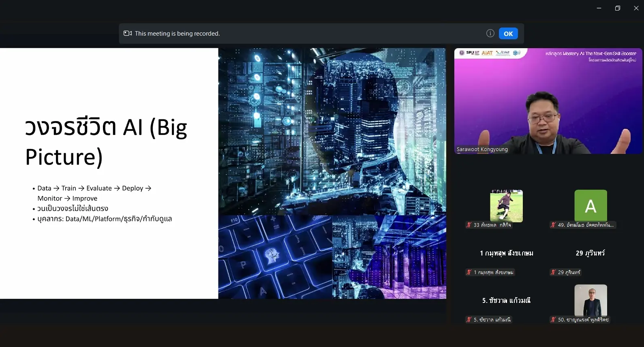Click the '5. ชัชวาล แก้วมณี' participant tile
The image size is (644, 347).
(x=506, y=300)
